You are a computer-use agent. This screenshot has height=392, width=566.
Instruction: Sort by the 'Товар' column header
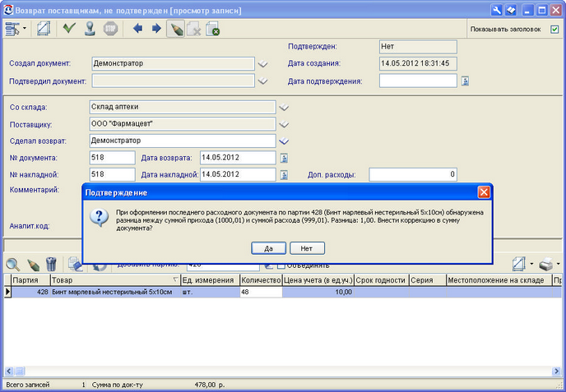pyautogui.click(x=115, y=280)
